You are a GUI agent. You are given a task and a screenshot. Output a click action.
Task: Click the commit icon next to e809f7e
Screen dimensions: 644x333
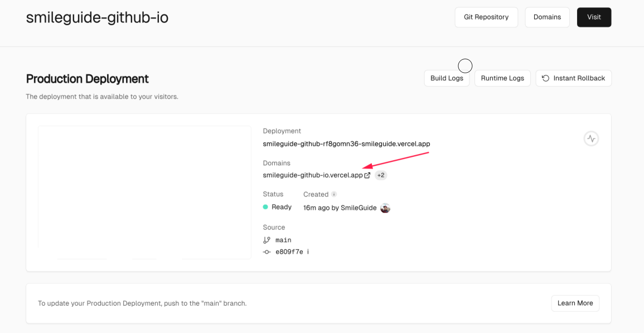267,252
